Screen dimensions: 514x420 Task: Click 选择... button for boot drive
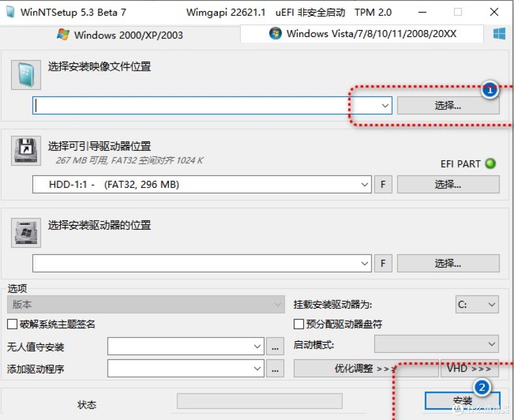pyautogui.click(x=448, y=185)
